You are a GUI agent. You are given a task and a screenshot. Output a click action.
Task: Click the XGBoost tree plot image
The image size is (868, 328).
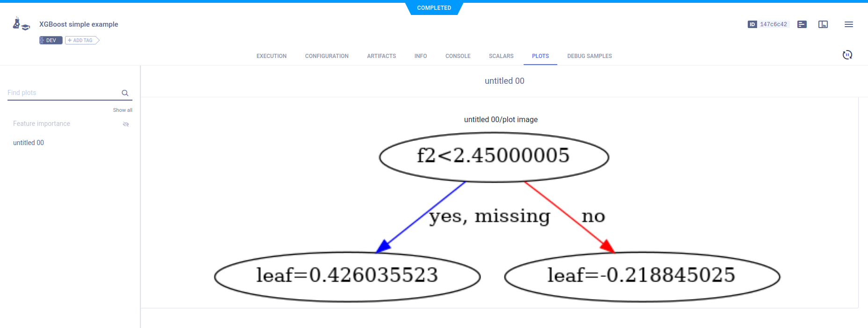click(x=497, y=217)
